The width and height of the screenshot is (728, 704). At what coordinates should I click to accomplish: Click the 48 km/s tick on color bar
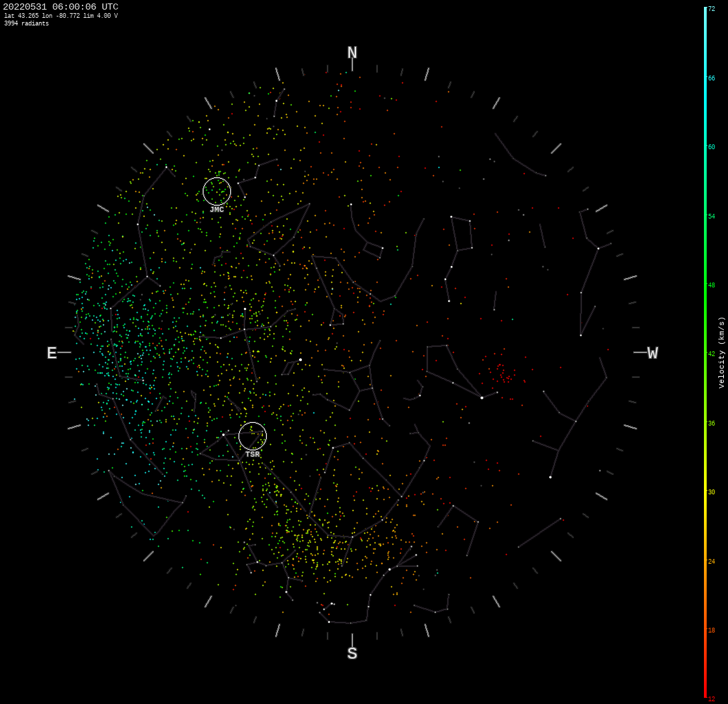click(707, 284)
